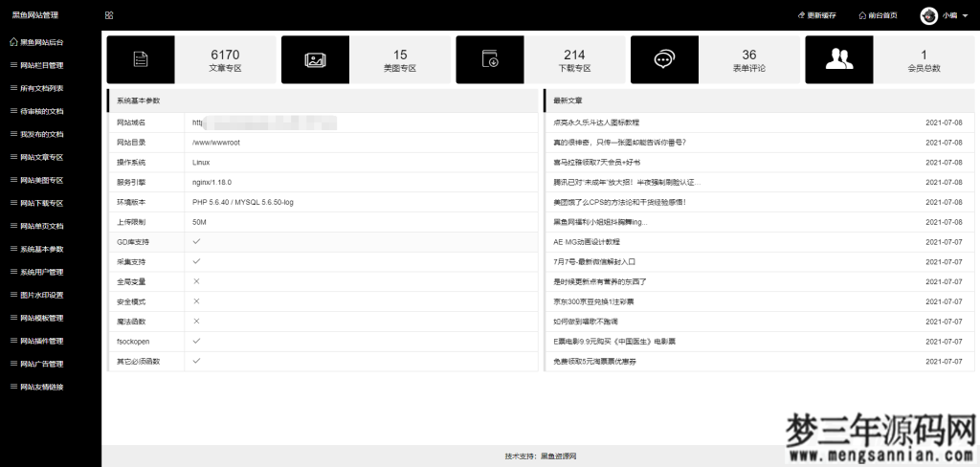Open article 京东300京豆兑换1注彩票
Viewport: 980px width, 467px height.
[593, 301]
